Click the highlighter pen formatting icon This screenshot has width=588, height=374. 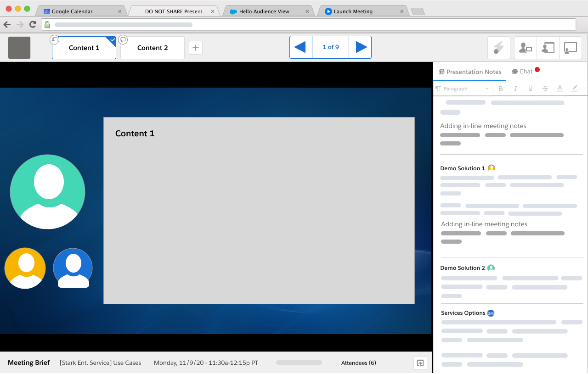pos(574,89)
